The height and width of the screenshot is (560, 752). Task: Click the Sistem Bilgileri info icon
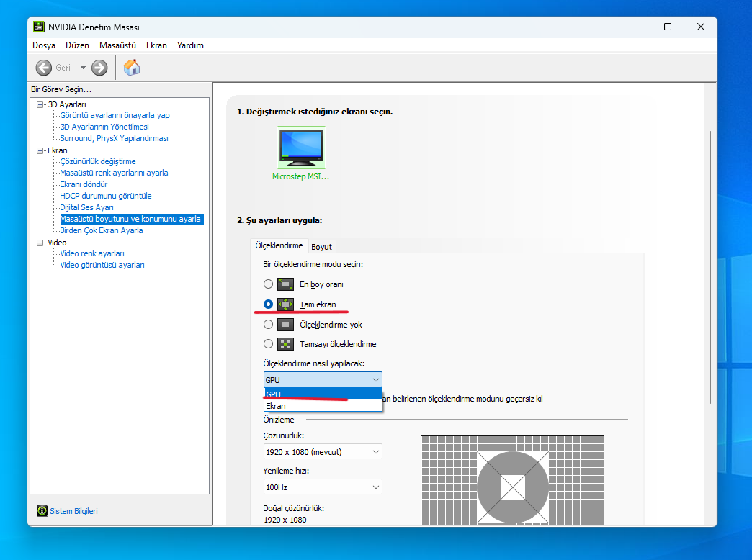(x=42, y=510)
